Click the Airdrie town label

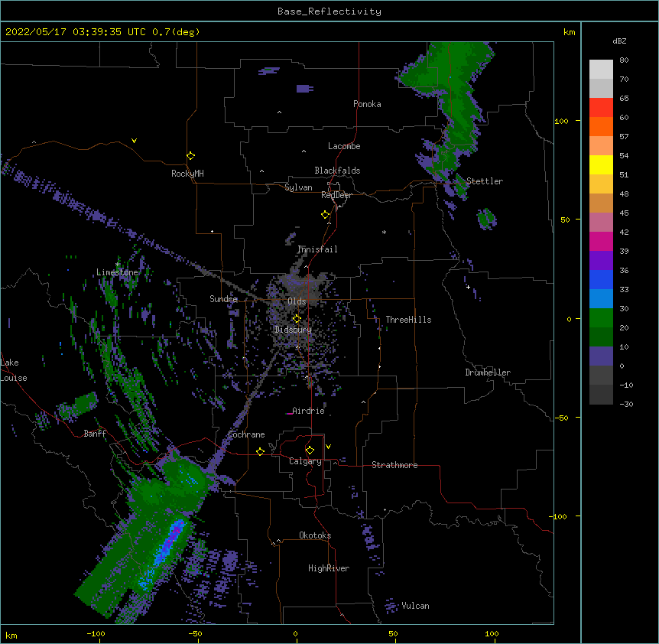click(x=308, y=411)
